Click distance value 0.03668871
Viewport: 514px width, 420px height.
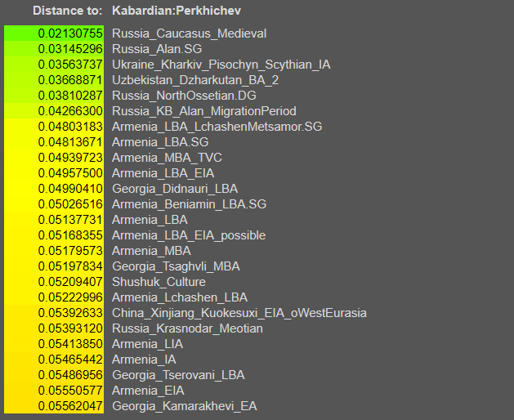coord(70,80)
